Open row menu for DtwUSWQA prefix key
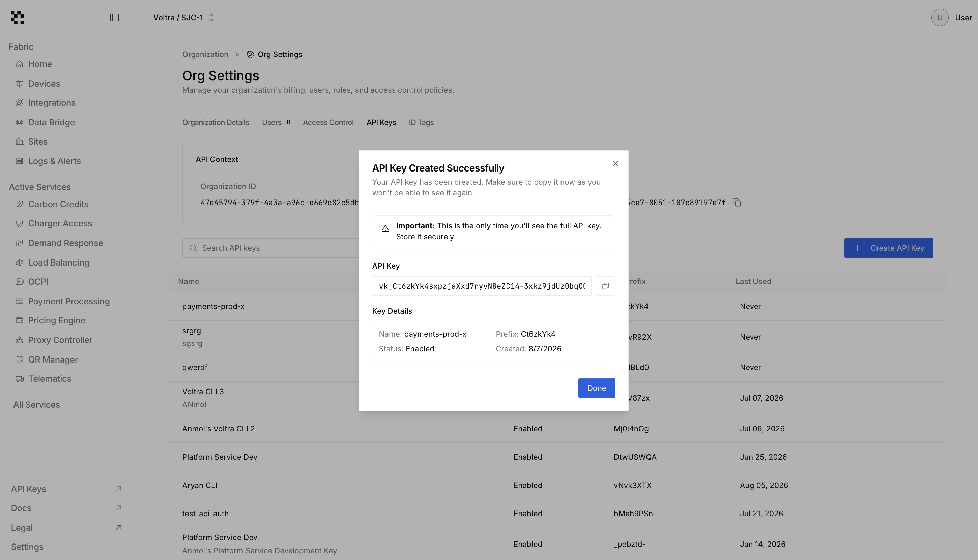This screenshot has width=978, height=560. (x=886, y=457)
